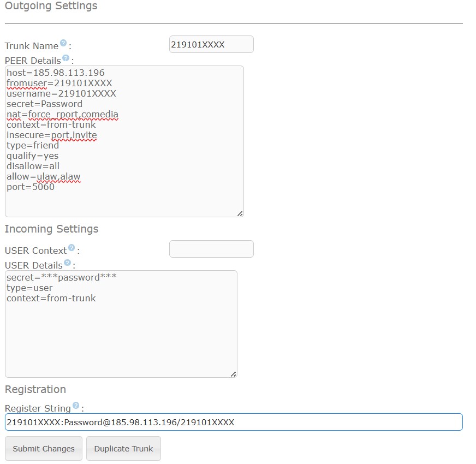Viewport: 476px width, 464px height.
Task: Click the PEER Details textarea resize handle
Action: (240, 213)
